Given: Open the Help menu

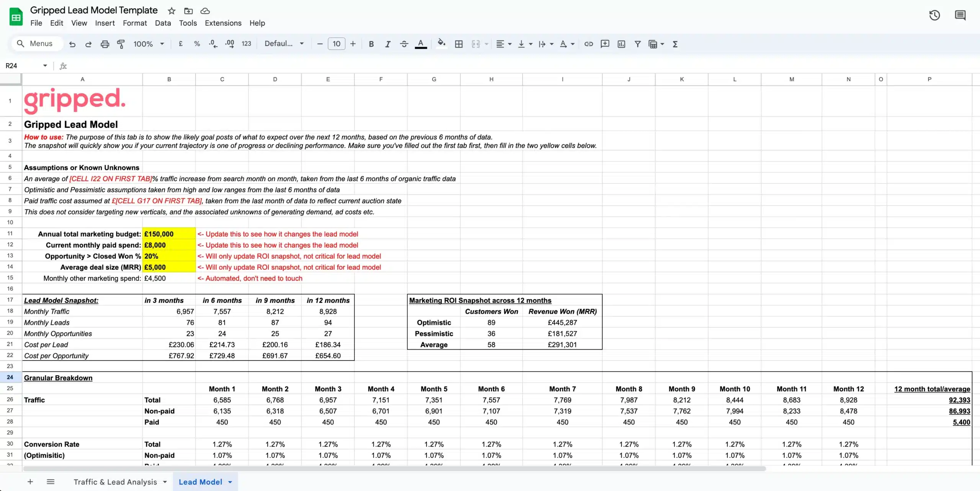Looking at the screenshot, I should point(257,23).
